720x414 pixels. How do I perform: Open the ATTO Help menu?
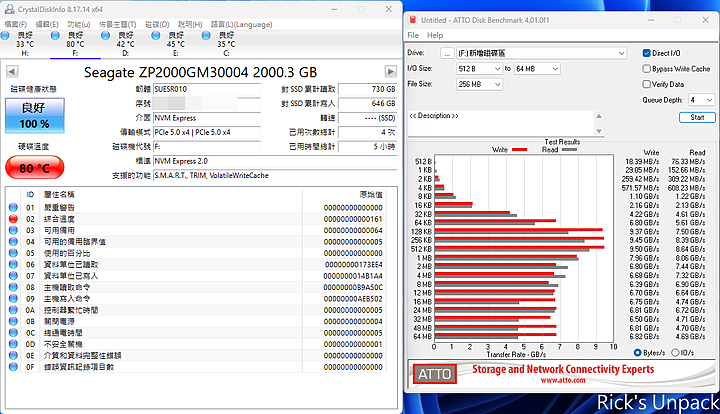pos(435,35)
